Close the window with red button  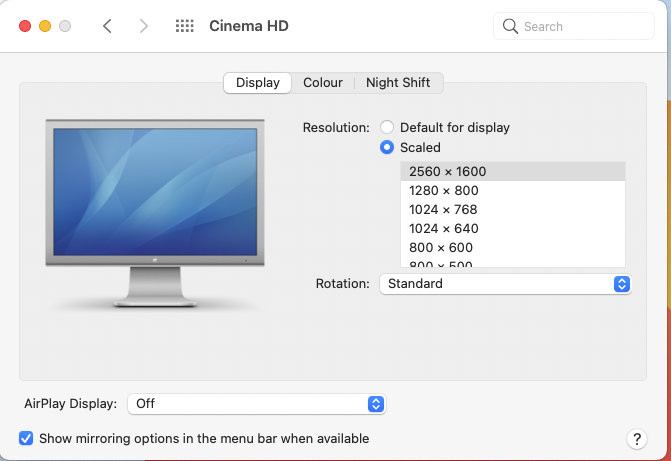(x=25, y=26)
